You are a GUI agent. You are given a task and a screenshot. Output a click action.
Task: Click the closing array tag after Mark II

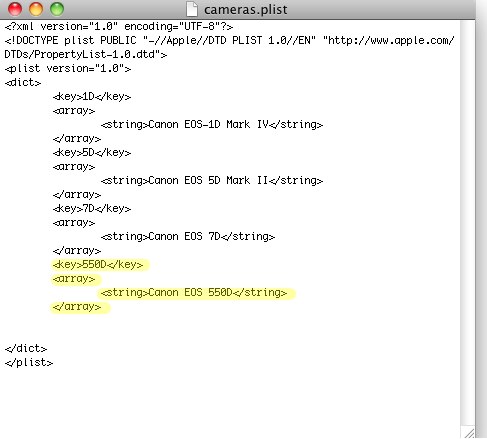(77, 194)
